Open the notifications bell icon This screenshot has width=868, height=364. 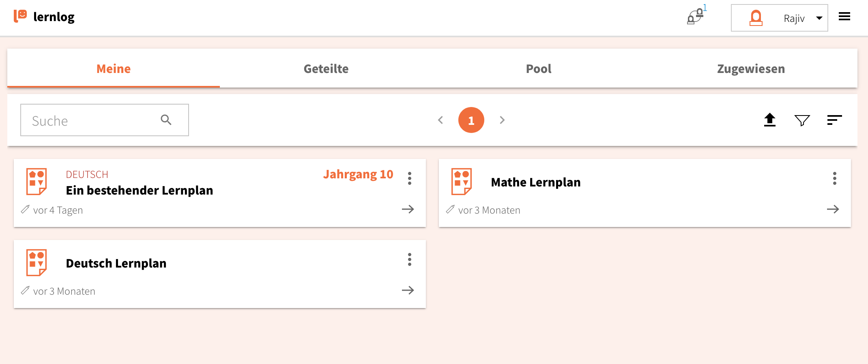[696, 17]
